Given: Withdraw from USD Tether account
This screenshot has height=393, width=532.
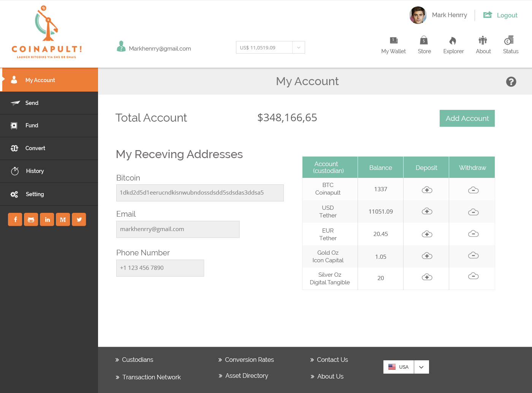Looking at the screenshot, I should point(473,212).
